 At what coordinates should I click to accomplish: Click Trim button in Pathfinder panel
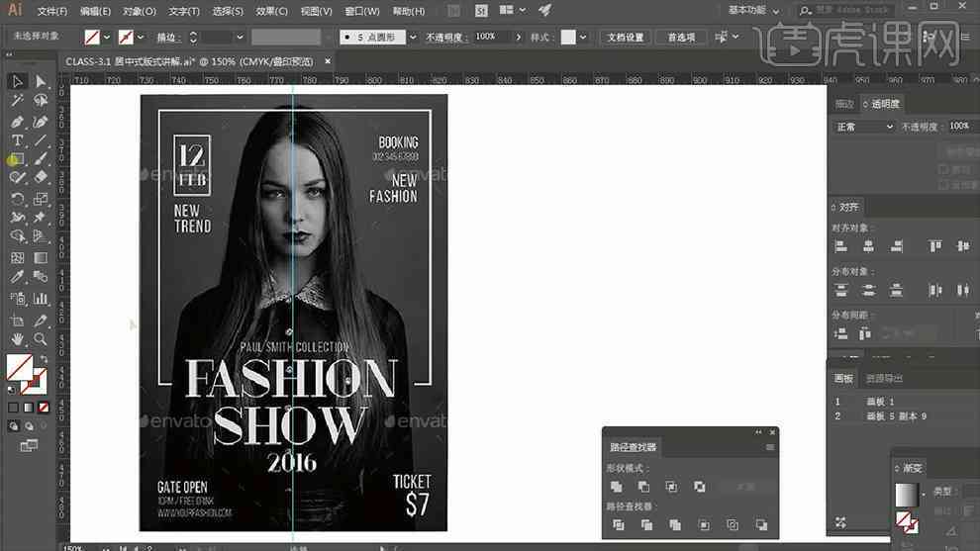[x=646, y=524]
